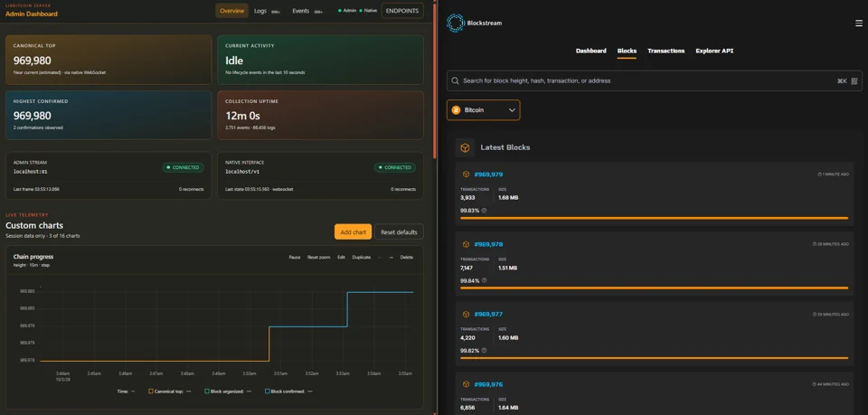Open block #969,978 link
This screenshot has height=415, width=868.
point(488,244)
